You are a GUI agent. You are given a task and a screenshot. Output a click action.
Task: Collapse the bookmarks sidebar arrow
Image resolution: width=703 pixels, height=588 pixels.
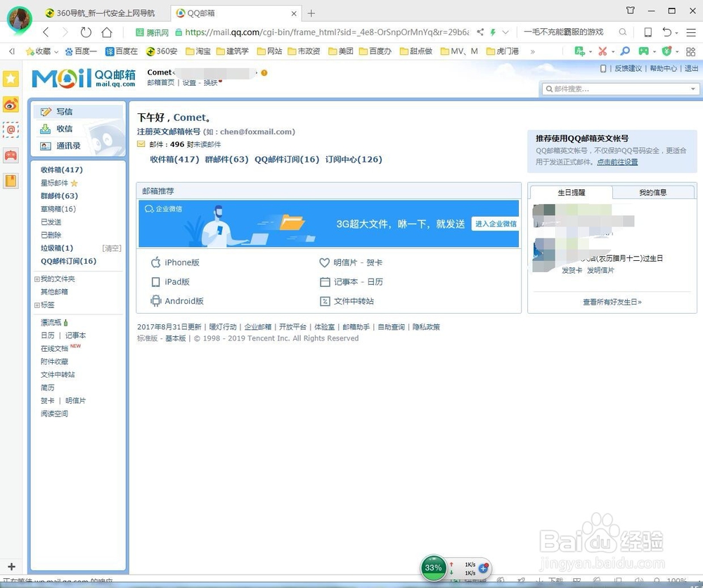click(x=12, y=51)
